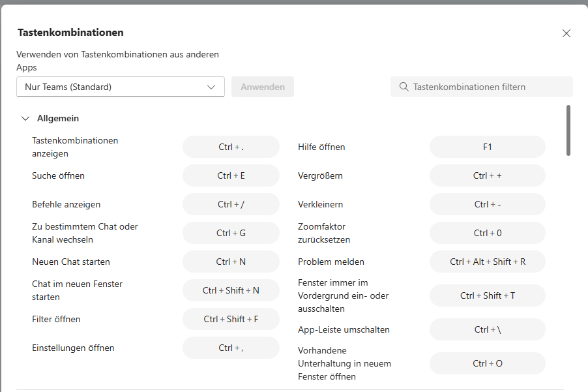This screenshot has width=588, height=392.
Task: Click the 'Filter öffnen' label
Action: click(56, 319)
